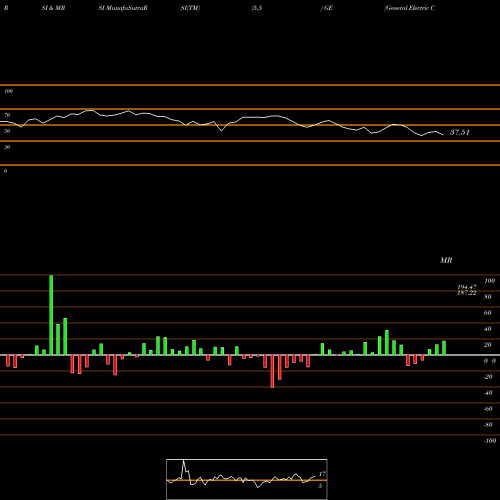Click the deepest red MR histogram bar
The image size is (500, 500).
(x=272, y=371)
